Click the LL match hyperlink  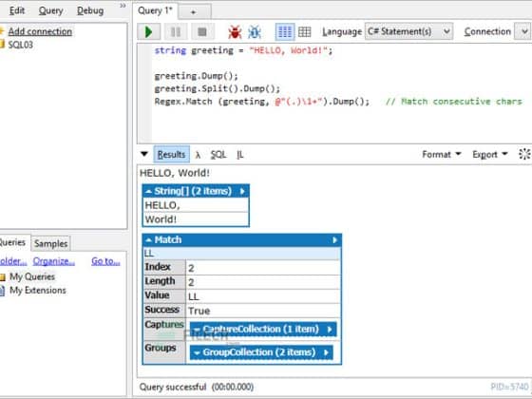149,253
